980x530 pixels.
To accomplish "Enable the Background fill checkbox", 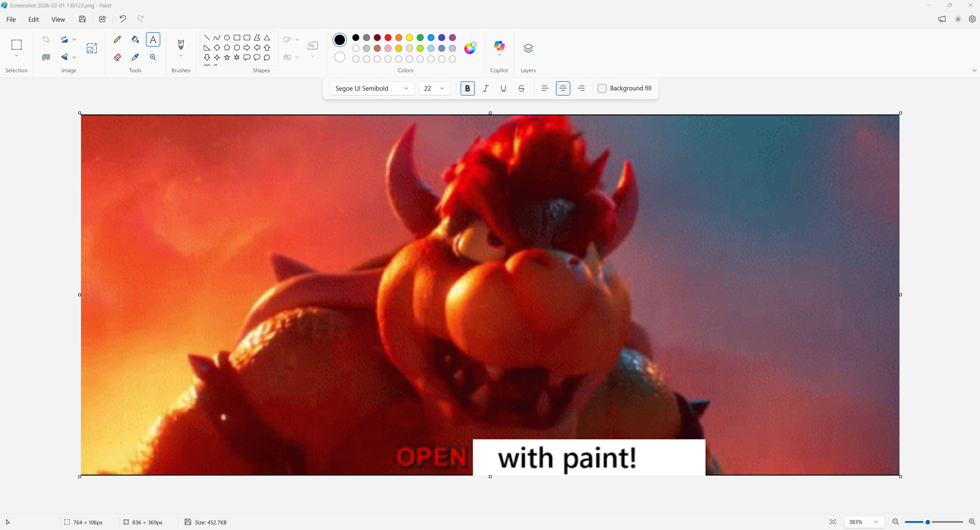I will click(x=602, y=88).
